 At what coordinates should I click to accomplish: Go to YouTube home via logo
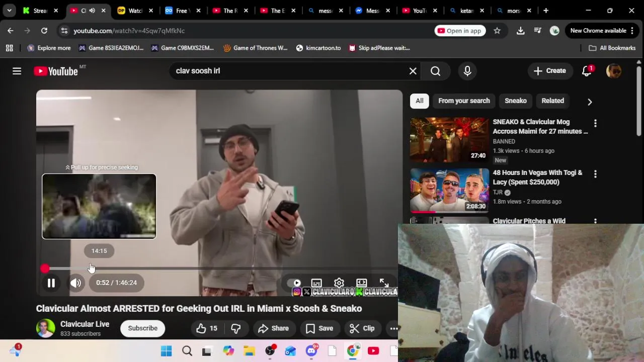point(56,71)
